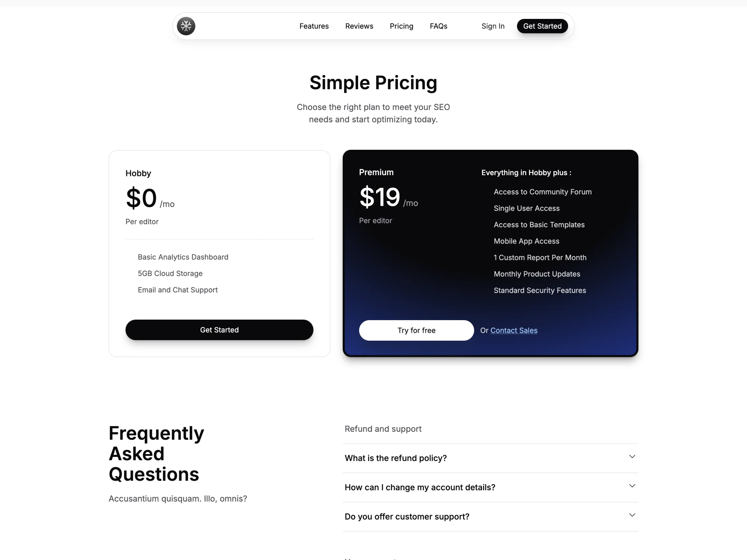Go to Reviews in the navigation

(359, 26)
